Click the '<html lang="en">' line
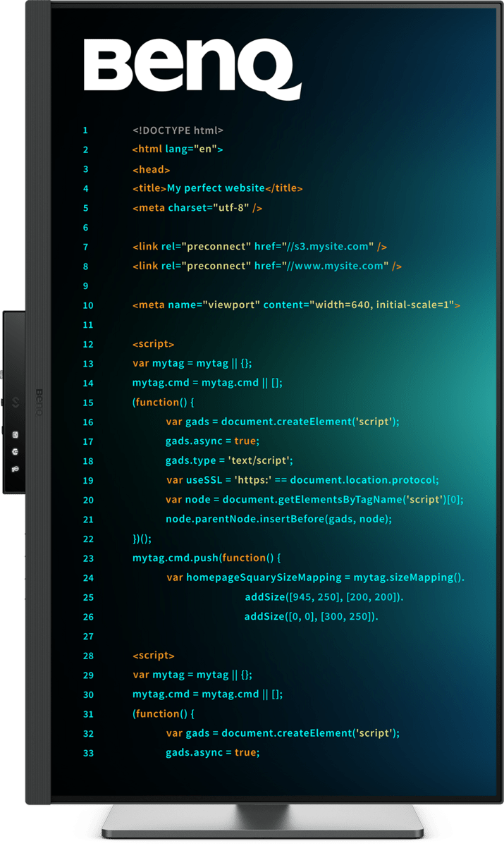504x846 pixels. click(178, 149)
